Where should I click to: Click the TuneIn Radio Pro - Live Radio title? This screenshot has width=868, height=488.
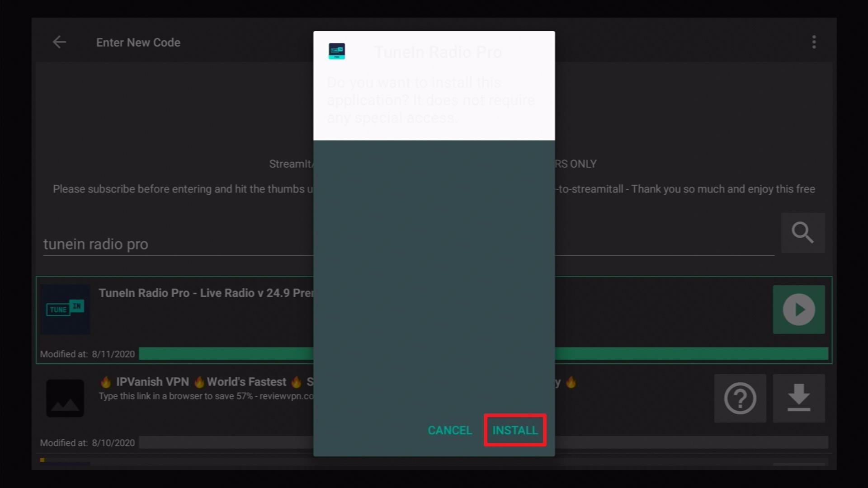click(x=206, y=293)
